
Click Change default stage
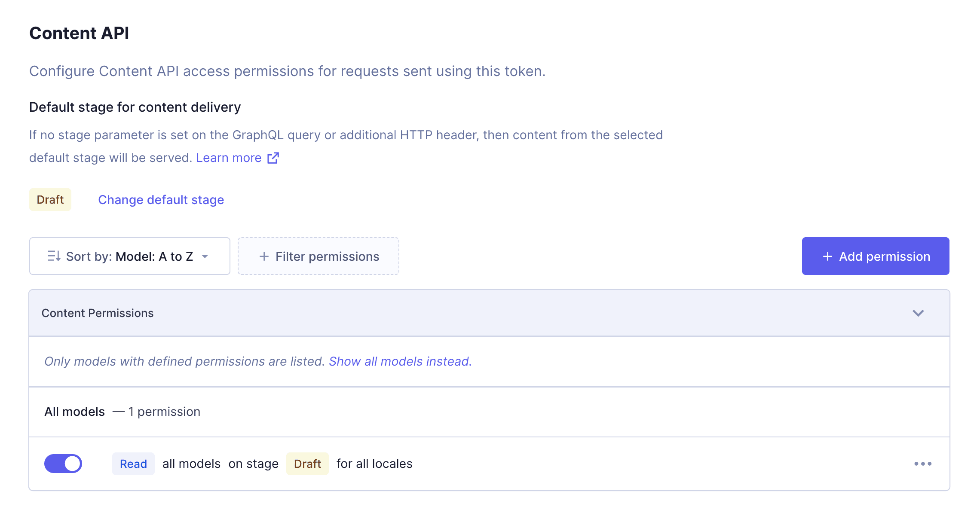point(161,199)
